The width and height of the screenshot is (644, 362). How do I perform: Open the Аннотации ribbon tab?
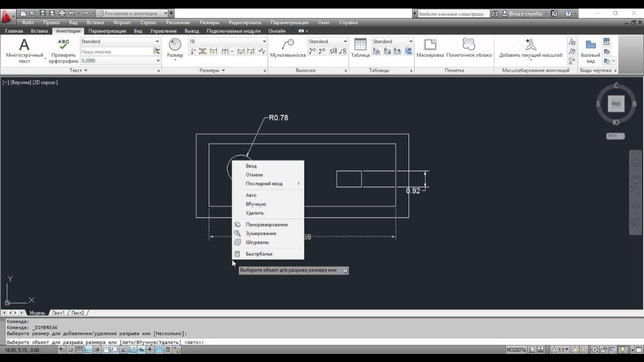coord(68,31)
